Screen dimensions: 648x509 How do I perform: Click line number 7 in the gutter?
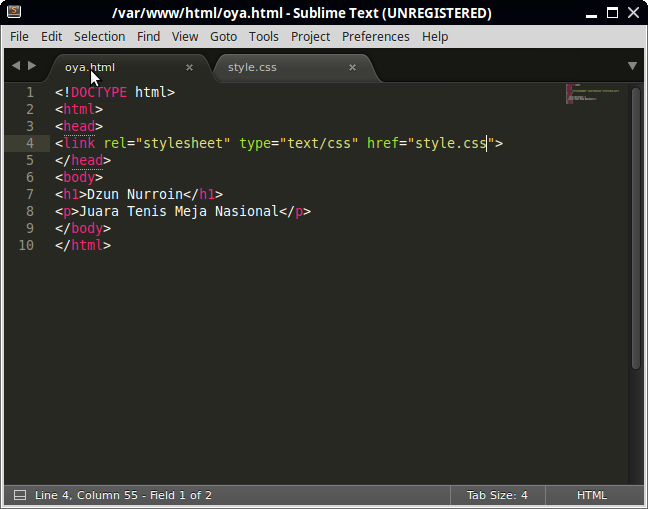(x=30, y=194)
